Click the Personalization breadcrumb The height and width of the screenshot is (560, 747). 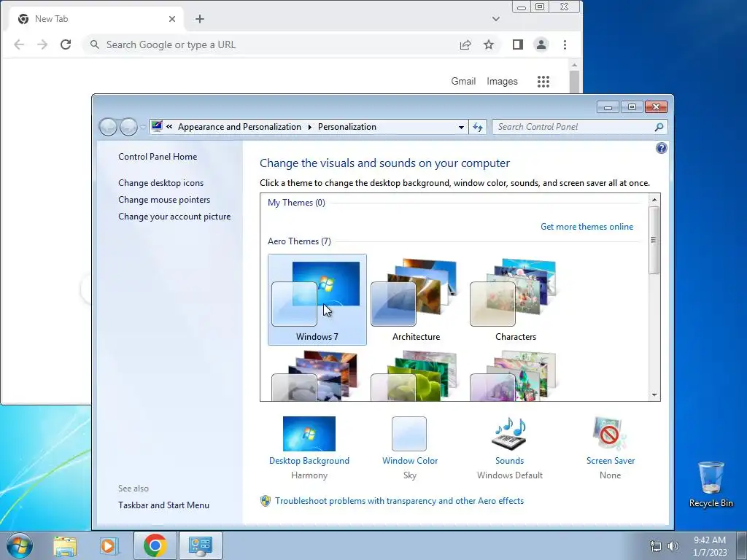point(347,127)
